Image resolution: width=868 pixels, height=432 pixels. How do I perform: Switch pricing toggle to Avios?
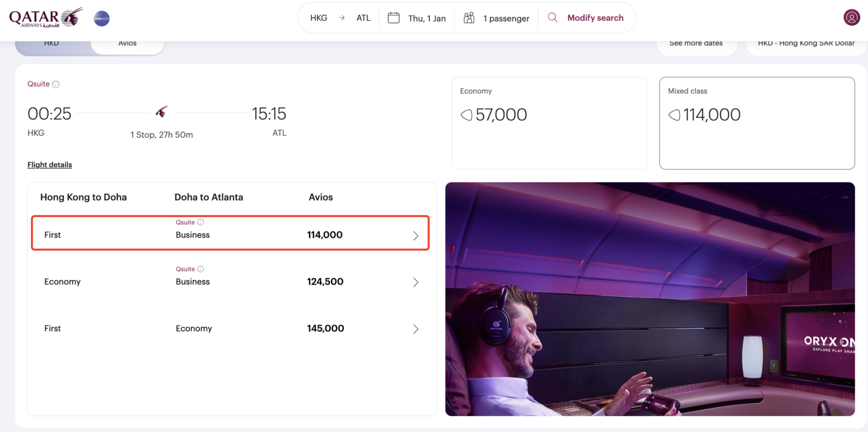pyautogui.click(x=128, y=43)
